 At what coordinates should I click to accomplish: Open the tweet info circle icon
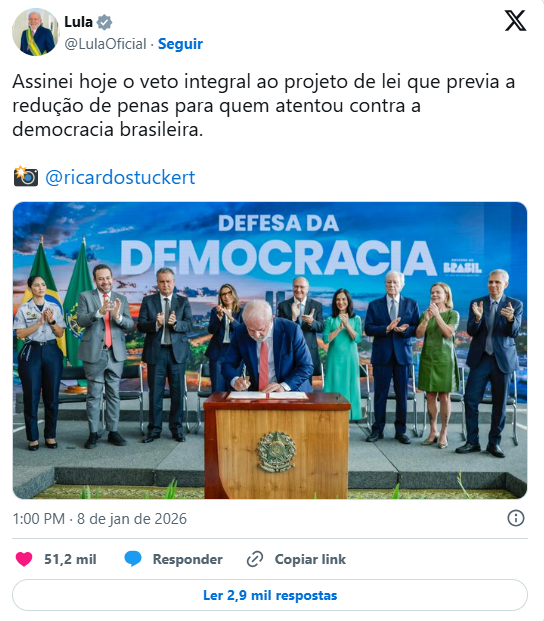click(x=515, y=518)
